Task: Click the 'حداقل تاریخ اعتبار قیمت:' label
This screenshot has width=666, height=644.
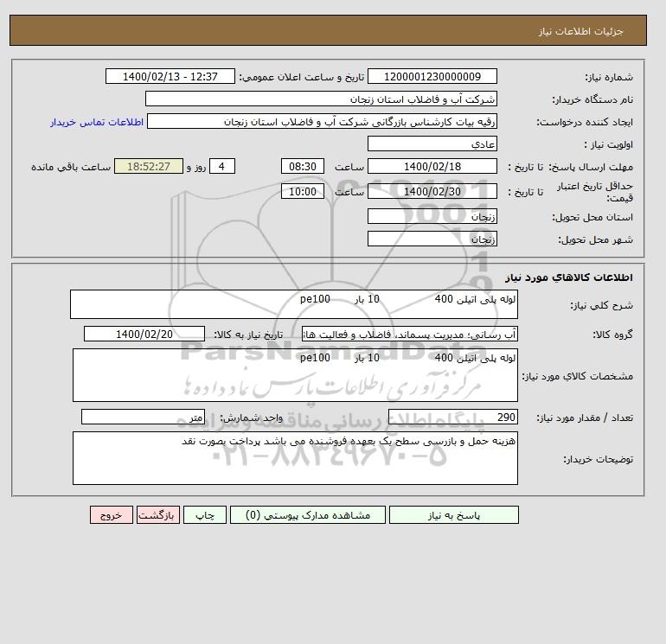Action: [595, 192]
